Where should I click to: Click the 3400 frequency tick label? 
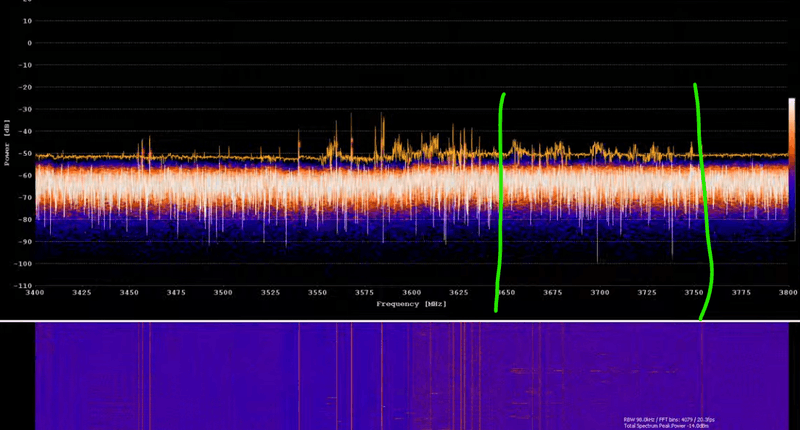[x=35, y=292]
